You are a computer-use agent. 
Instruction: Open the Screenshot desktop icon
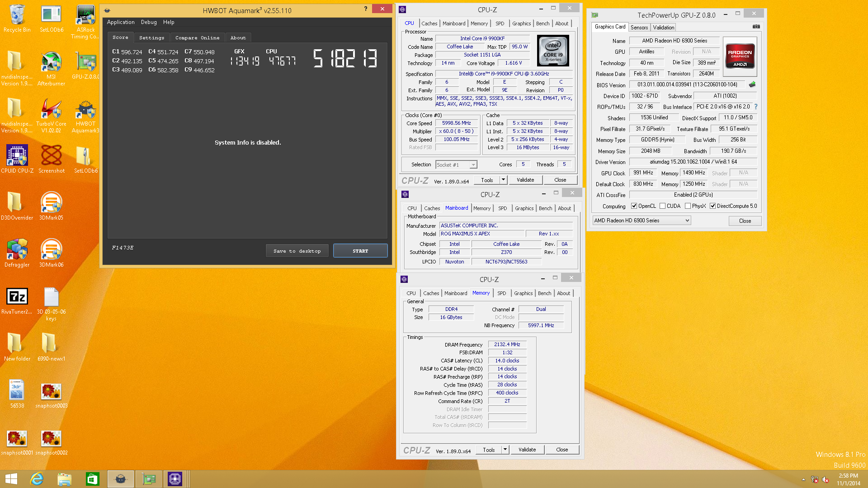click(x=51, y=159)
